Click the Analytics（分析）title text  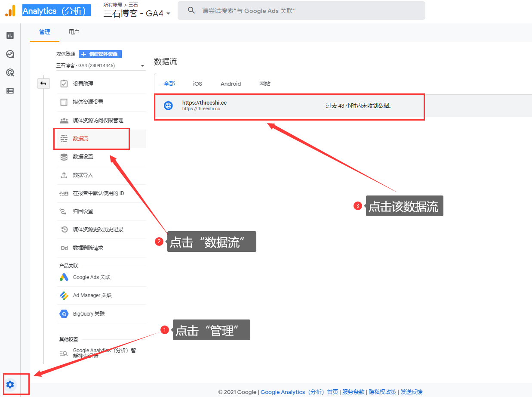(x=56, y=11)
